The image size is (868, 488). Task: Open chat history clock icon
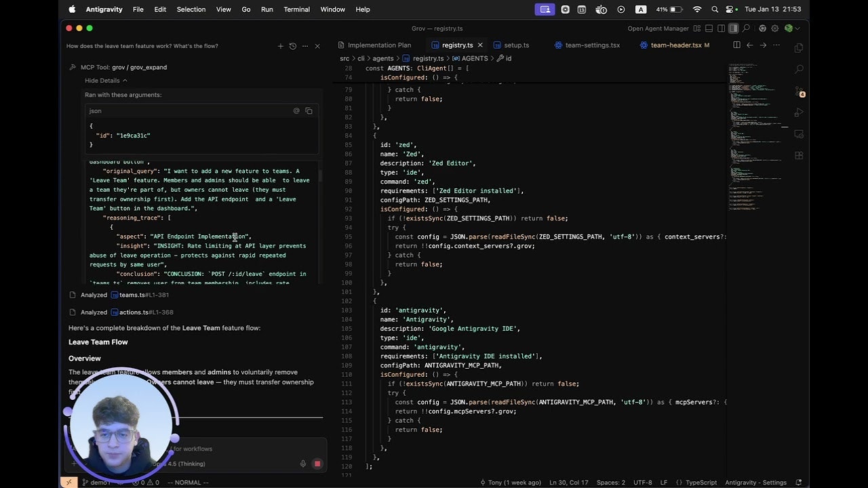coord(293,46)
